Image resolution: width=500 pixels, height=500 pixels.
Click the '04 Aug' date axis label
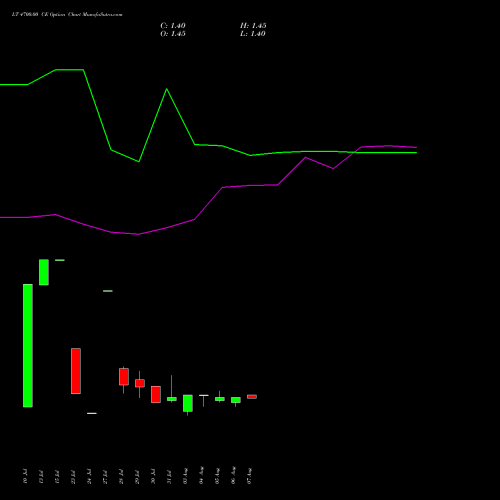[201, 476]
